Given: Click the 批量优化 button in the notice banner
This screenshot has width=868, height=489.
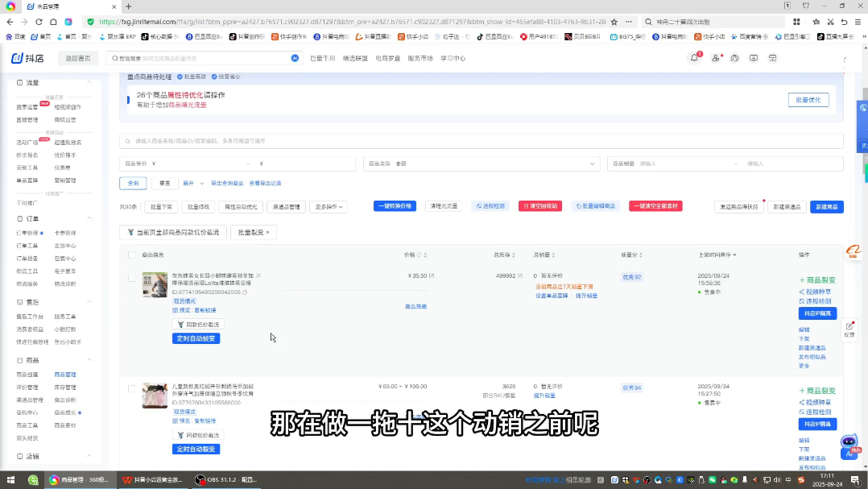Looking at the screenshot, I should [x=808, y=99].
